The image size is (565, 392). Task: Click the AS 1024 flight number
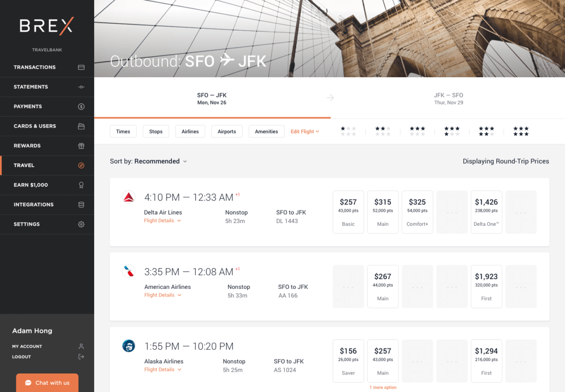point(285,370)
